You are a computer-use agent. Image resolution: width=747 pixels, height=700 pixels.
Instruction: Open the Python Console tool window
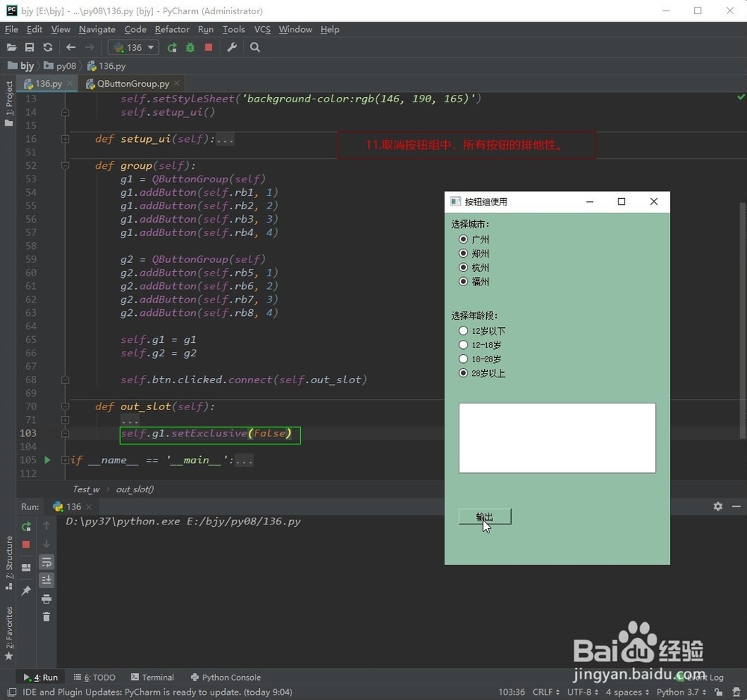pos(226,677)
